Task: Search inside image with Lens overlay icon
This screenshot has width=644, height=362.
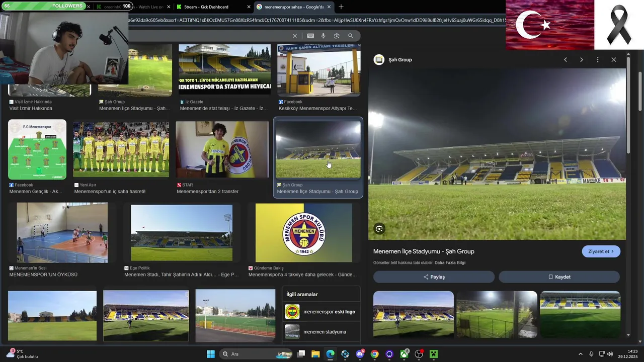Action: click(x=379, y=229)
